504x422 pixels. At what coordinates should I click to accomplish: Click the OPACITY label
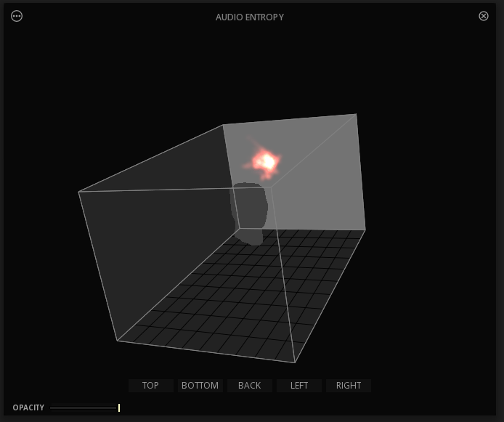tap(28, 407)
